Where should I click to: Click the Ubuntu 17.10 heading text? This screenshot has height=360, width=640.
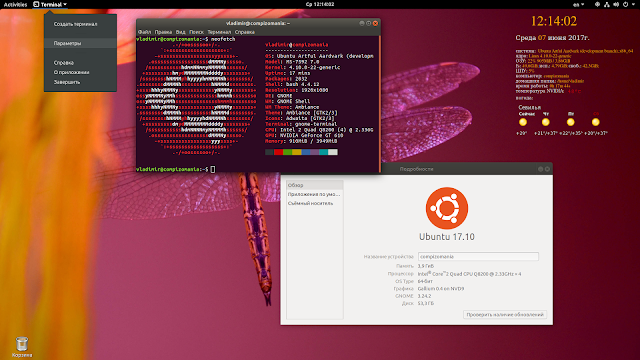[447, 237]
